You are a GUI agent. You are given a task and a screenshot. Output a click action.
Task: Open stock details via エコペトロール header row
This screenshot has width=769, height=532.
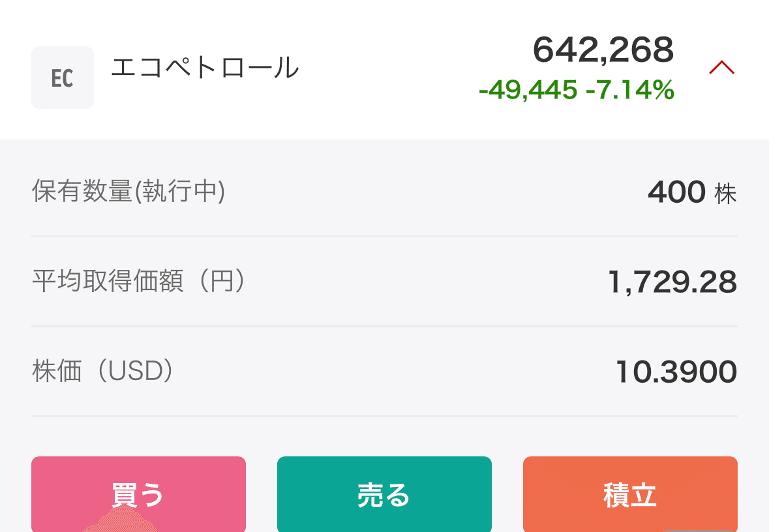[x=205, y=68]
